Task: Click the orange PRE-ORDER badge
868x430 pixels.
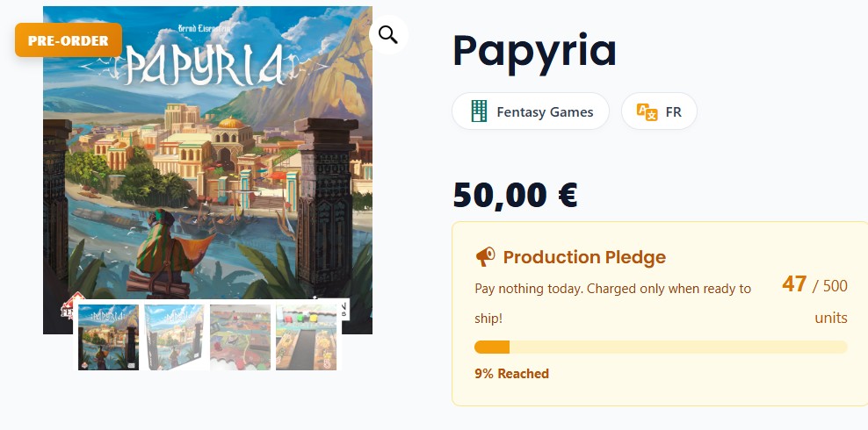Action: [68, 40]
